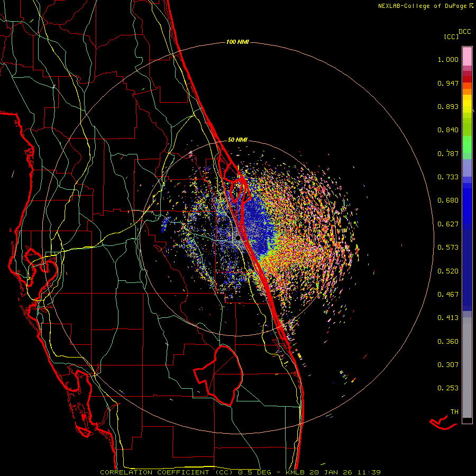
Task: Click the 100 NMI range ring label
Action: click(x=237, y=42)
